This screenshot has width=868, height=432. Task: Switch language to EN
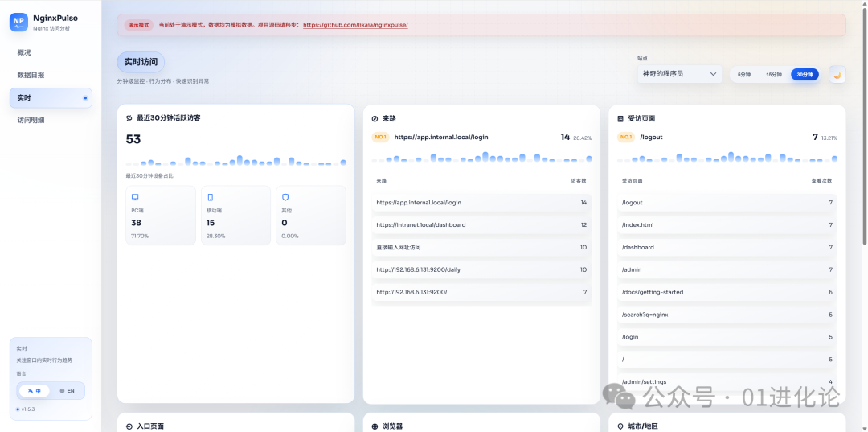68,390
